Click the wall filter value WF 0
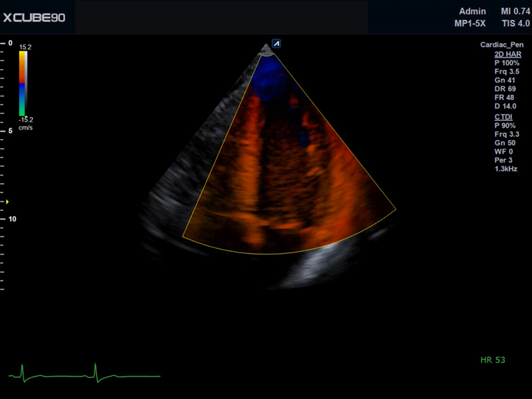The image size is (532, 399). (504, 152)
